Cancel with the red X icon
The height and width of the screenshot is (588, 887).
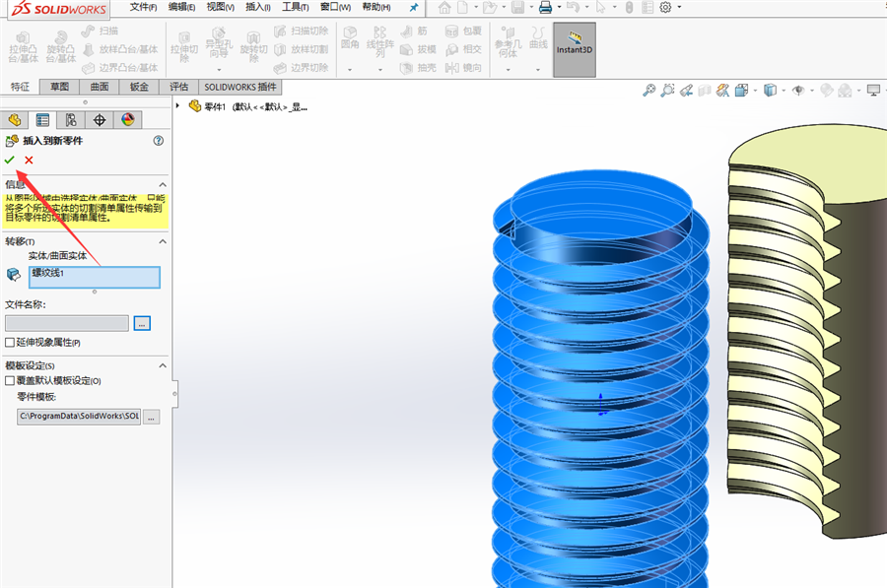tap(29, 160)
